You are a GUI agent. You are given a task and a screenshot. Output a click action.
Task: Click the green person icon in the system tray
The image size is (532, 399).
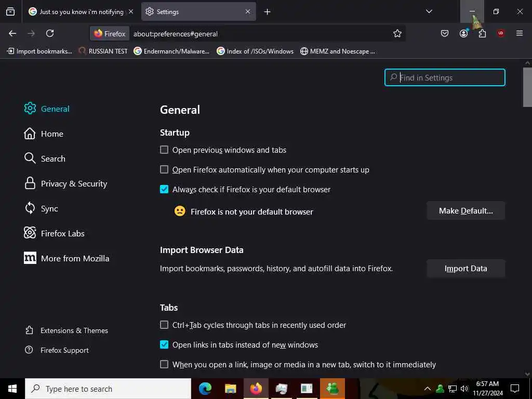440,389
